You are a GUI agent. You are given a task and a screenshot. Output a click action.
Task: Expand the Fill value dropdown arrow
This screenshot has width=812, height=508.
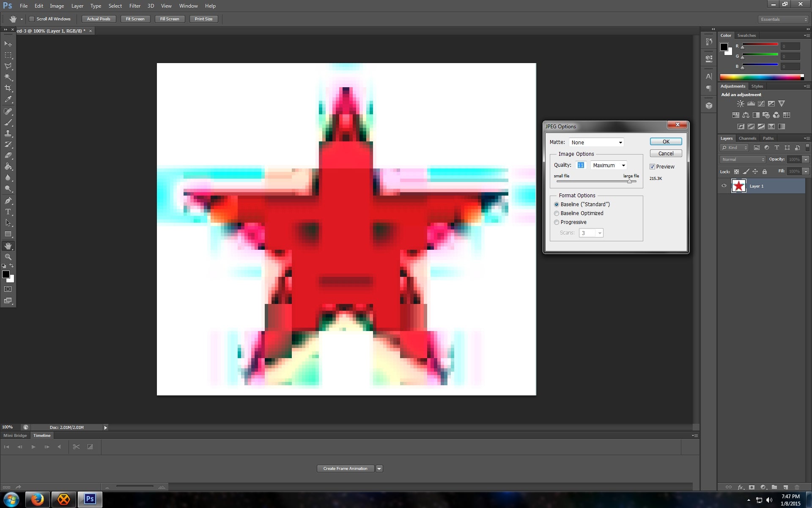[x=806, y=171]
